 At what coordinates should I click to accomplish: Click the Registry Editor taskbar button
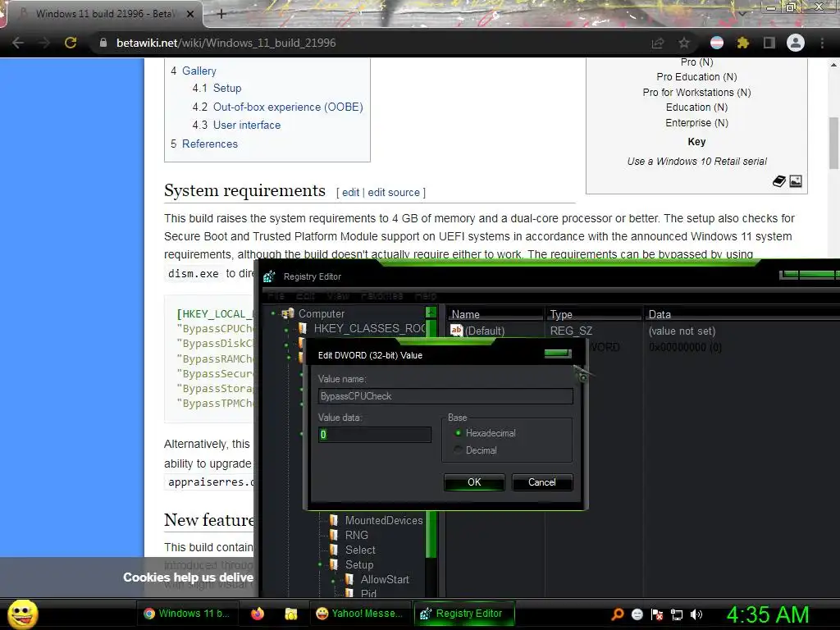[x=464, y=614]
